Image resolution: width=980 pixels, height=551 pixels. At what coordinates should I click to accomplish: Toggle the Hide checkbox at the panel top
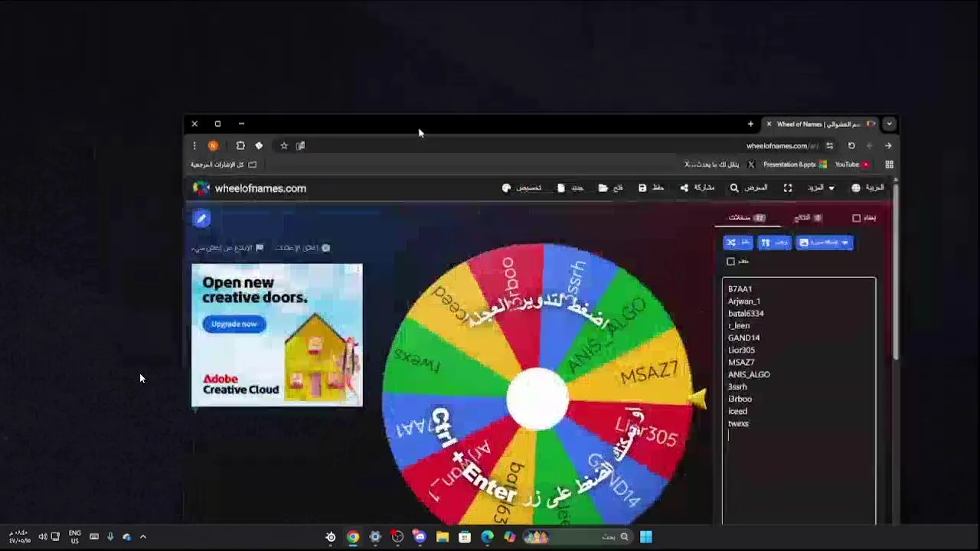point(857,218)
